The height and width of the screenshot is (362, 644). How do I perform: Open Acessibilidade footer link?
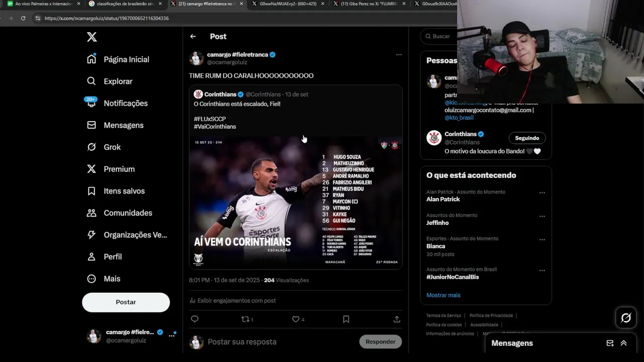[x=484, y=325]
